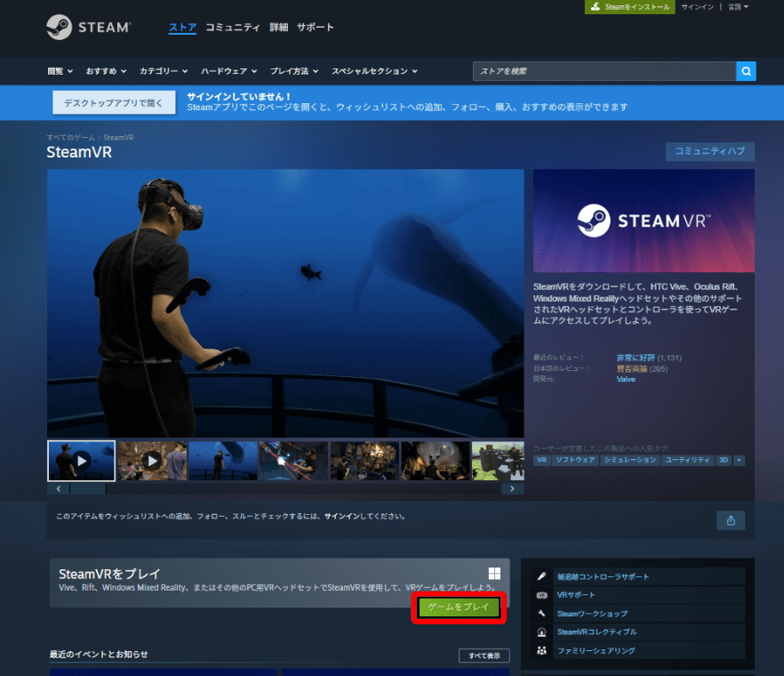Click the すべて表示 button
This screenshot has height=676, width=784.
coord(484,656)
